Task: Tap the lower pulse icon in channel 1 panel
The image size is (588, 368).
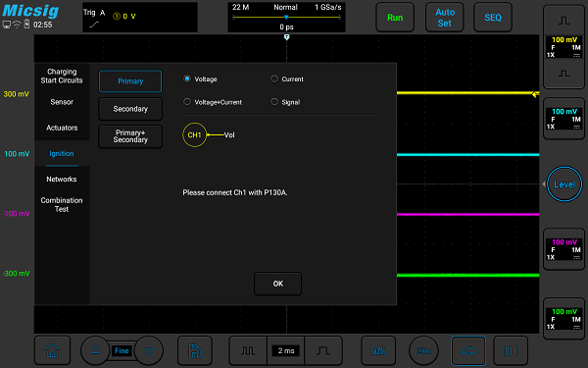Action: pyautogui.click(x=563, y=74)
